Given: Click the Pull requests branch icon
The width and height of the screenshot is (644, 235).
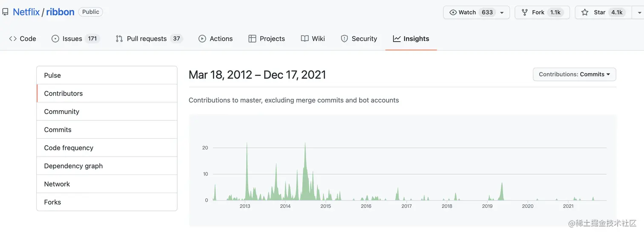Looking at the screenshot, I should (119, 39).
